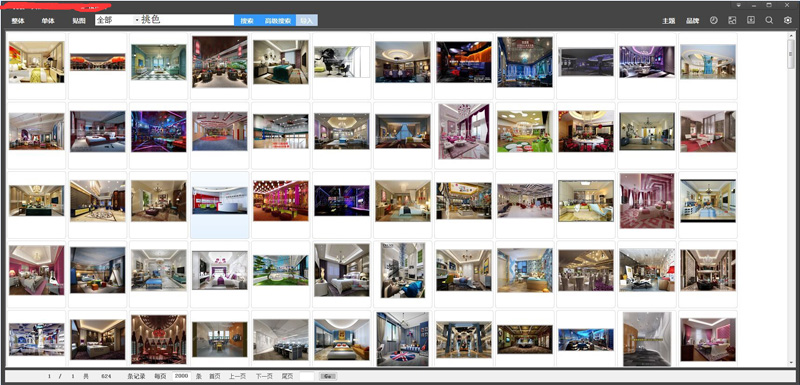Image resolution: width=800 pixels, height=385 pixels.
Task: Select the yellow bedroom thumbnail in first row
Action: point(36,62)
